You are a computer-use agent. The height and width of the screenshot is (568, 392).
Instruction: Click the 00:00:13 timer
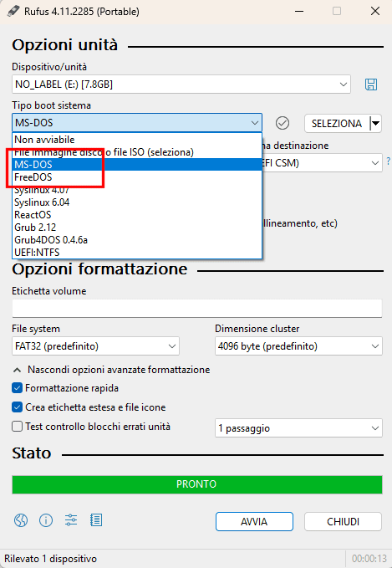point(369,559)
